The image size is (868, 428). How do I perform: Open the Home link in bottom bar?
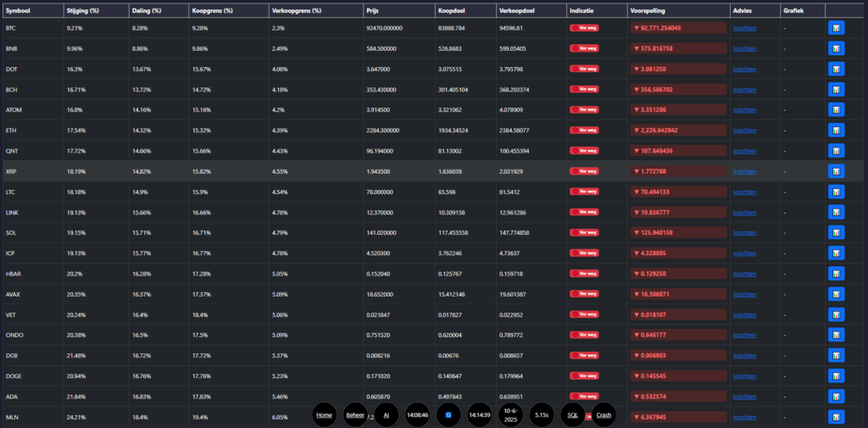coord(324,415)
